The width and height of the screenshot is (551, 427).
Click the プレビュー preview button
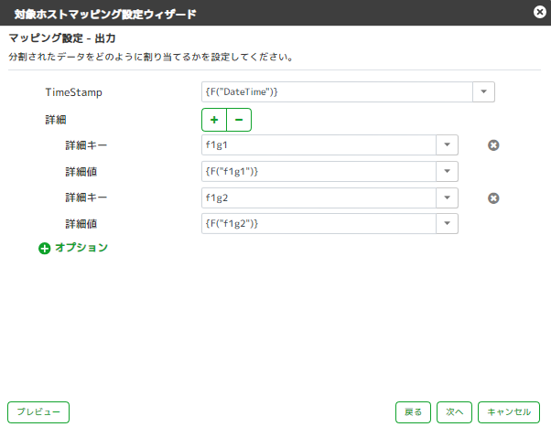pos(38,412)
